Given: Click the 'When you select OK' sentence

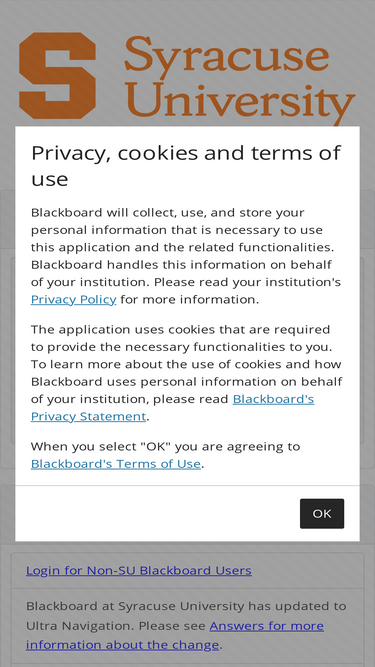Looking at the screenshot, I should 165,455.
